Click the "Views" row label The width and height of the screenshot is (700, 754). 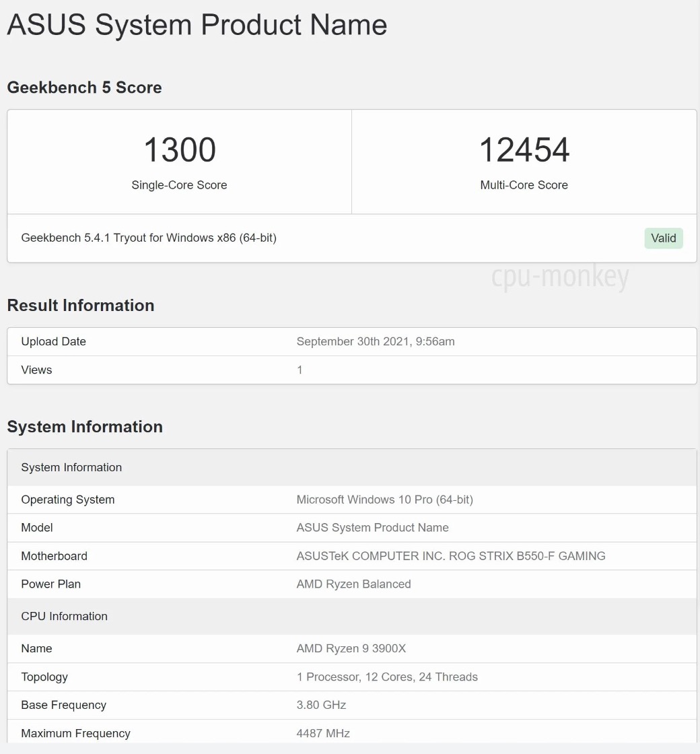pyautogui.click(x=36, y=370)
